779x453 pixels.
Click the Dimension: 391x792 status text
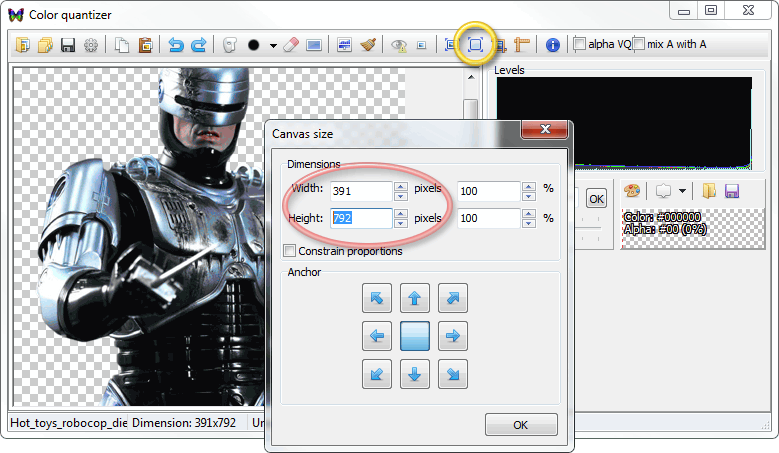click(x=184, y=423)
